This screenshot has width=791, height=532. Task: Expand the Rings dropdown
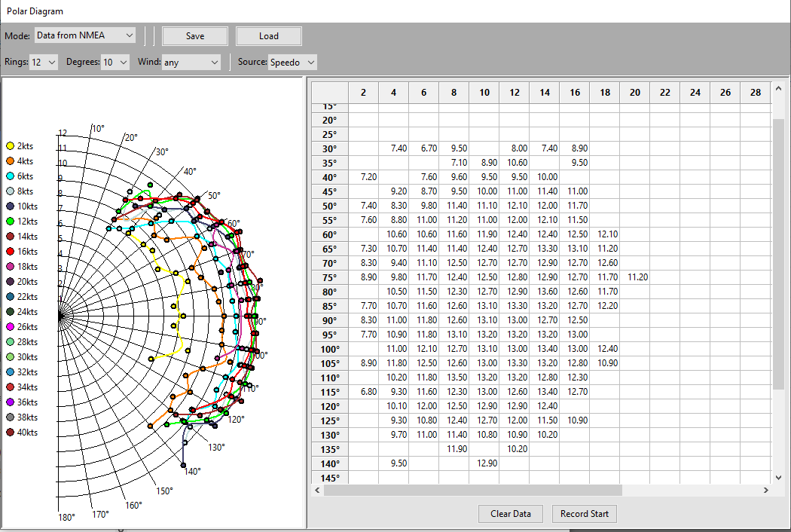click(x=44, y=63)
